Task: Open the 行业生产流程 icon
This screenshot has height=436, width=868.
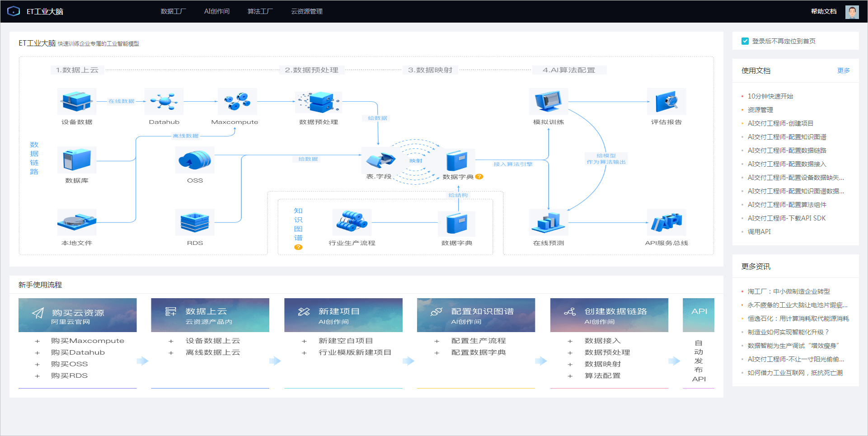Action: (352, 222)
